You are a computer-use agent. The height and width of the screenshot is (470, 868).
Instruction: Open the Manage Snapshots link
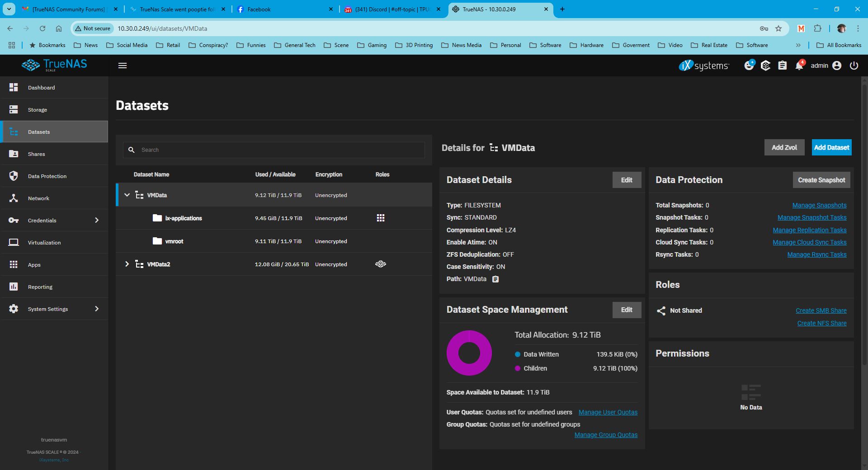click(x=819, y=205)
